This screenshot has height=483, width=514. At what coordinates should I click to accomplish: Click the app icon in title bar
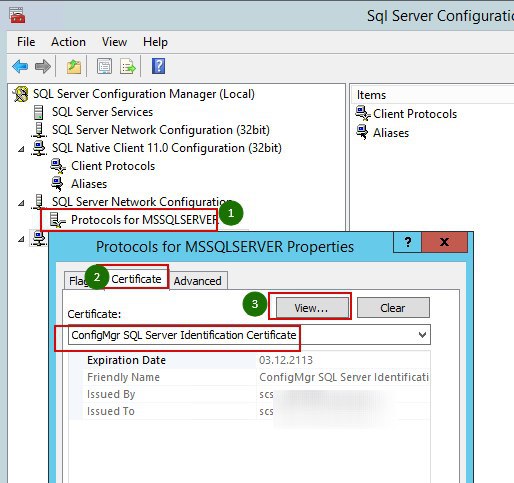(x=17, y=15)
